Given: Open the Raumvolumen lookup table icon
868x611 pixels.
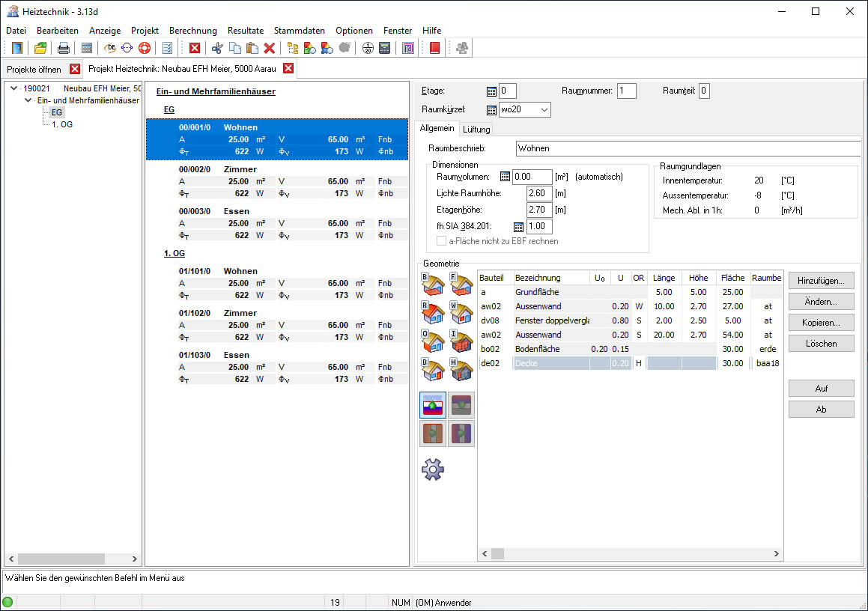Looking at the screenshot, I should [x=505, y=177].
